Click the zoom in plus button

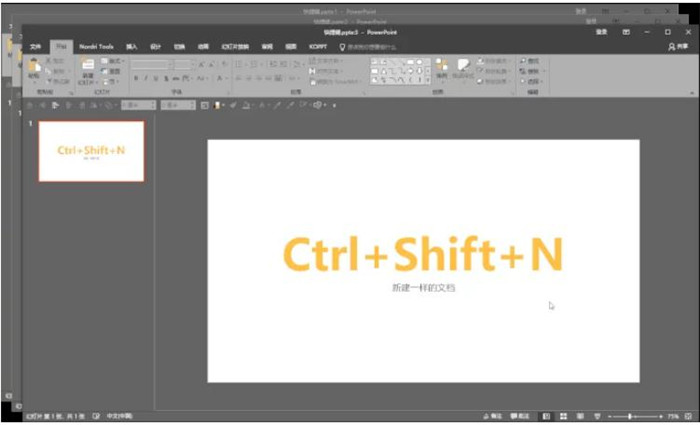click(662, 416)
